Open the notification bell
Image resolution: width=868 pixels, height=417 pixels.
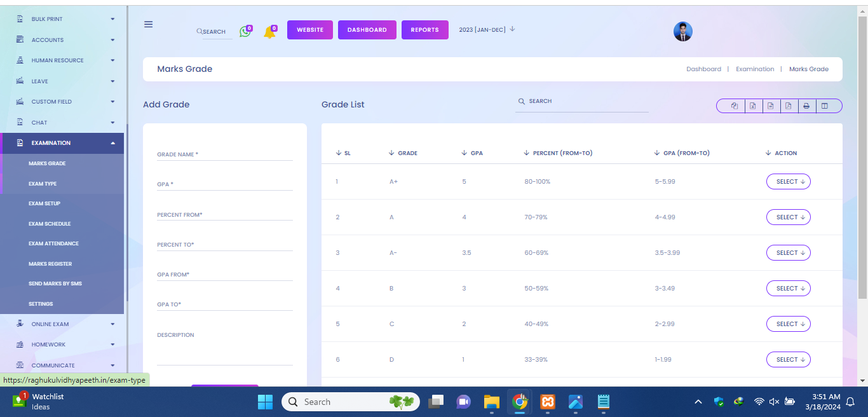(269, 32)
